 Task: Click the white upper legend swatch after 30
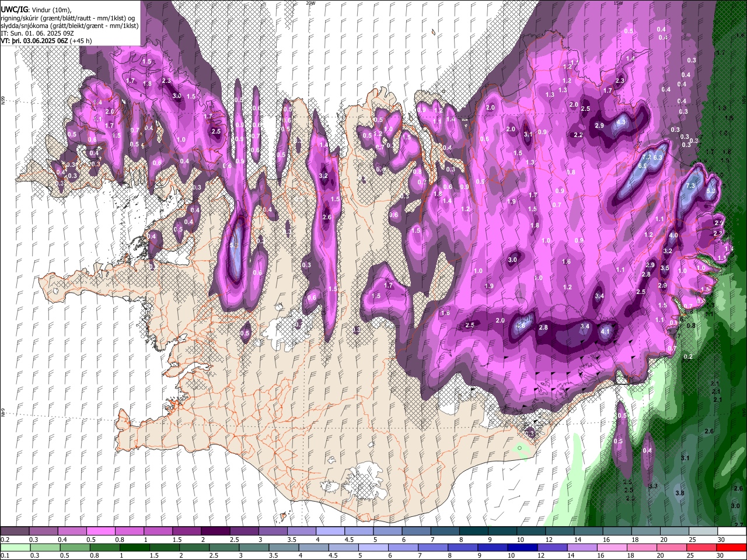point(732,531)
